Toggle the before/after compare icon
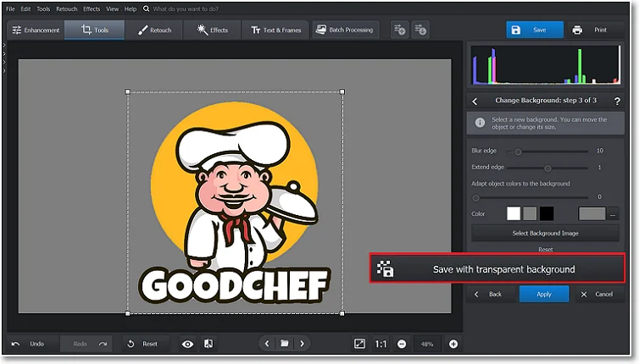This screenshot has height=364, width=639. coord(208,344)
